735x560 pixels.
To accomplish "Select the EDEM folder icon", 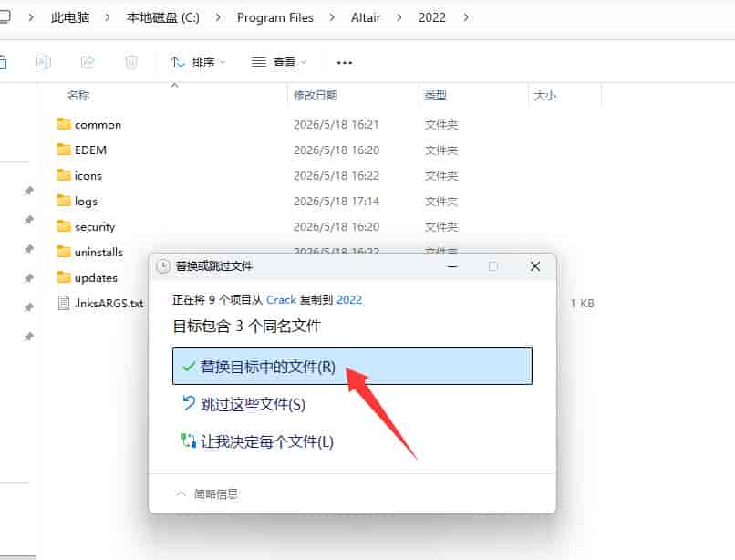I will pyautogui.click(x=63, y=150).
